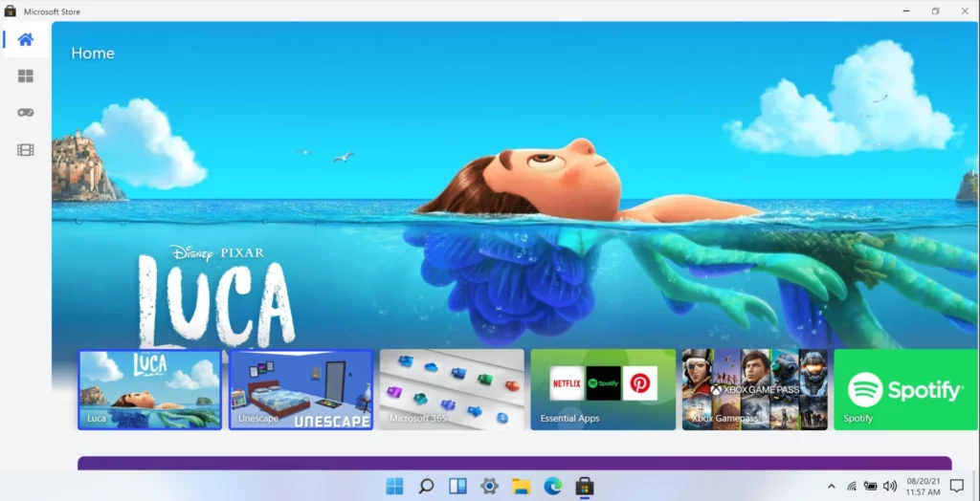Click the Microsoft Store title bar icon

coord(10,11)
